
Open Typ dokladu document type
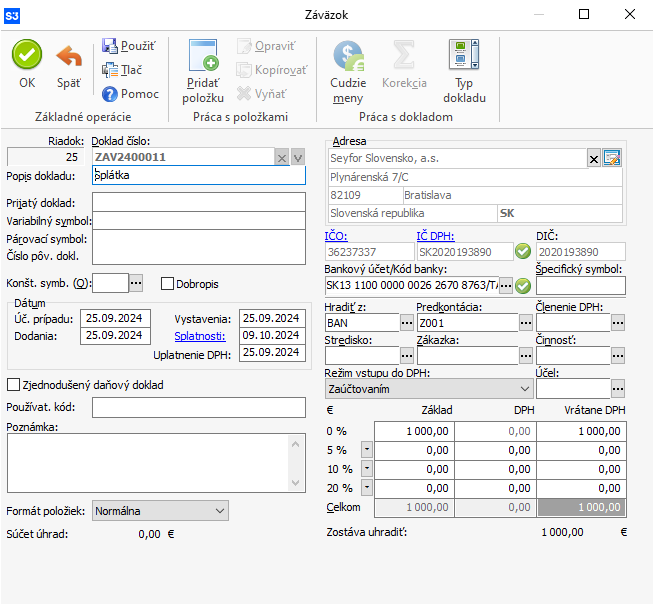pyautogui.click(x=464, y=71)
